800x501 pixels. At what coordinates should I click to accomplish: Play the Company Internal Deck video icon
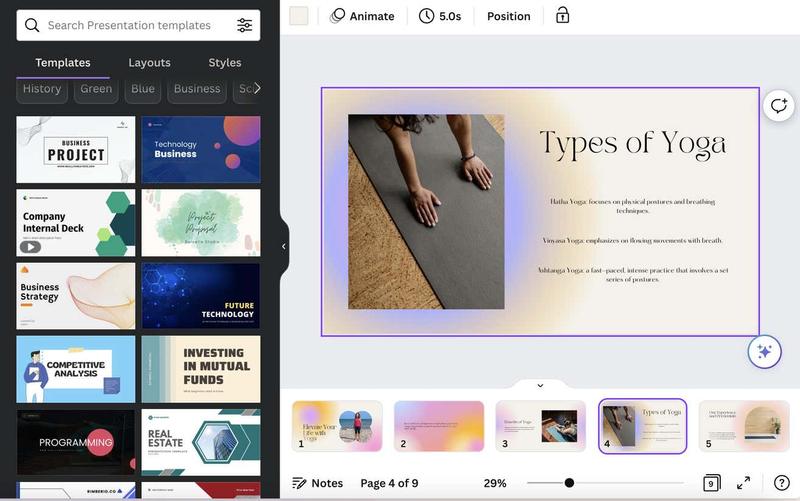pos(31,247)
